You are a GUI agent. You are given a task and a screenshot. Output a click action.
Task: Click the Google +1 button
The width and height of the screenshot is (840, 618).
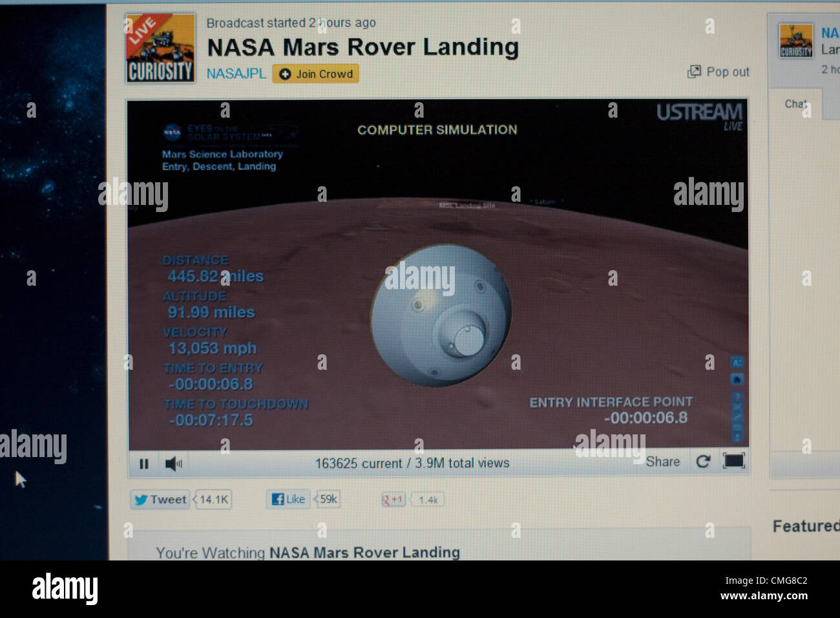393,500
